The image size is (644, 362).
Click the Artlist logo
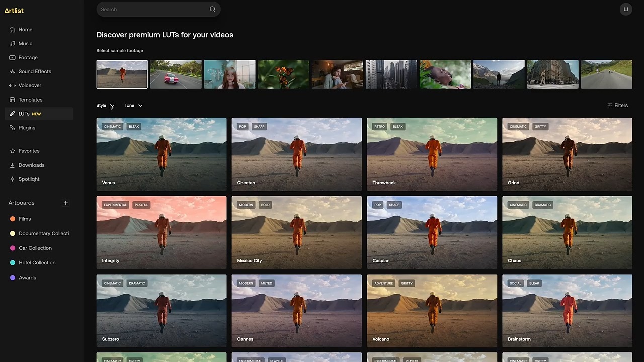point(14,10)
